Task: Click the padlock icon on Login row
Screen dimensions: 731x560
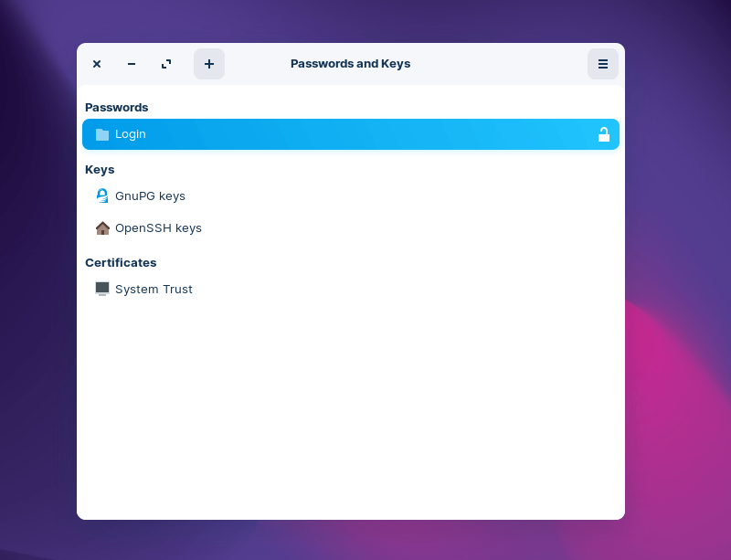Action: (604, 134)
